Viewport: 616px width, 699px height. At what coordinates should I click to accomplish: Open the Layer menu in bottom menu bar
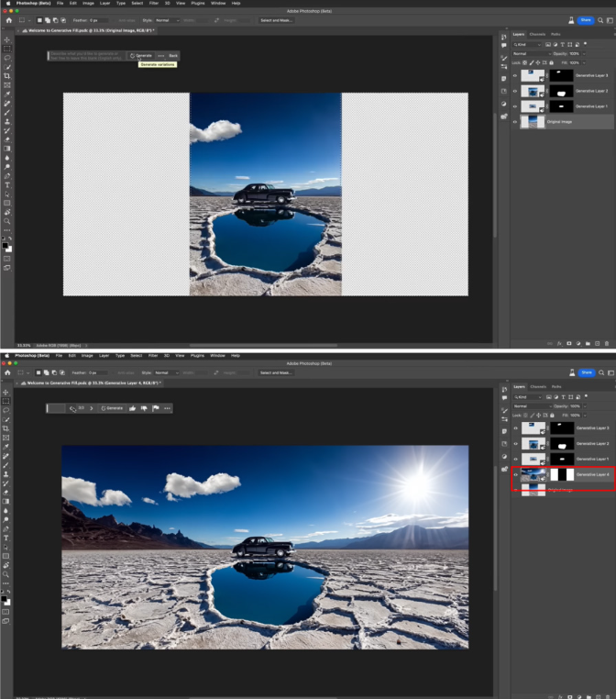104,356
